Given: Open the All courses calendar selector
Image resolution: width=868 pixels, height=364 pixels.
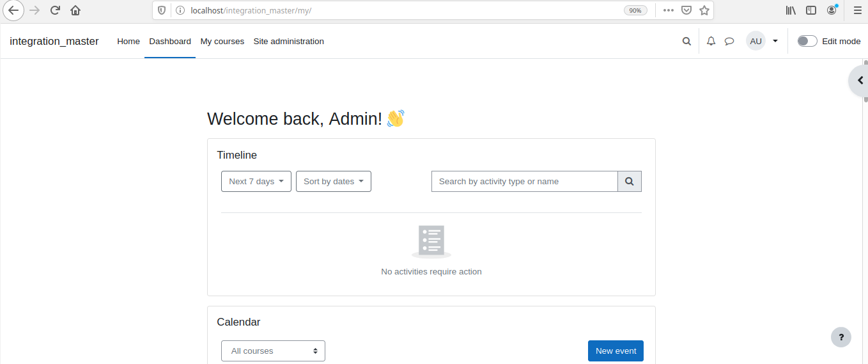Looking at the screenshot, I should (273, 351).
